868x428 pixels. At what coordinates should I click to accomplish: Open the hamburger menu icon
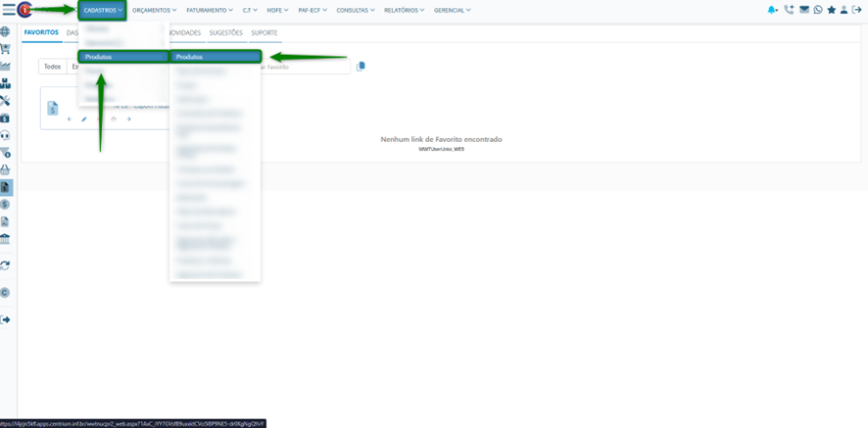pyautogui.click(x=9, y=10)
